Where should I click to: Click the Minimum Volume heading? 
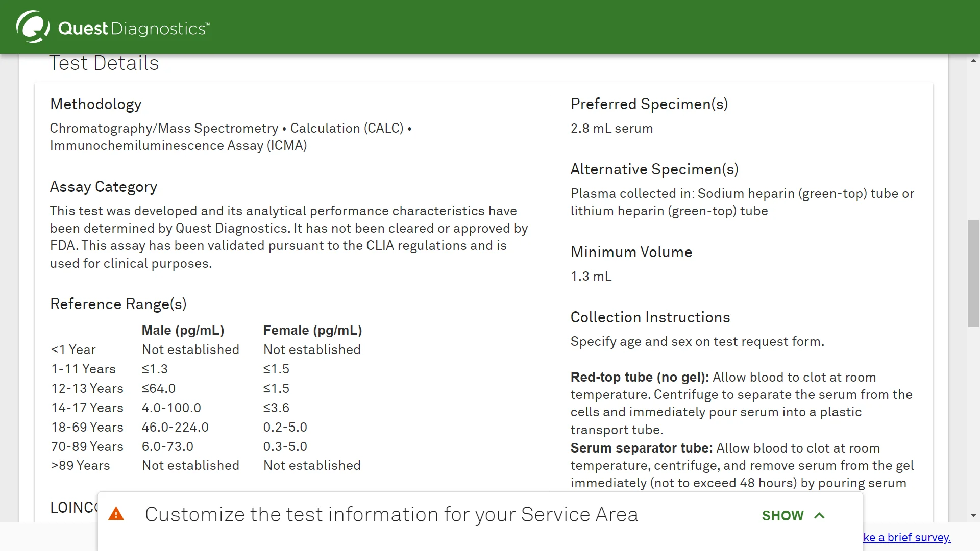point(631,252)
